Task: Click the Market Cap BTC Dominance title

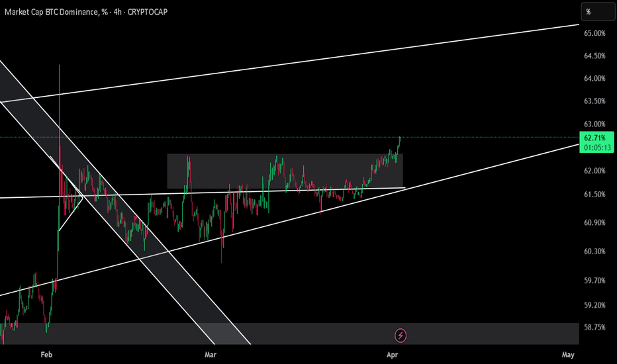Action: tap(56, 12)
